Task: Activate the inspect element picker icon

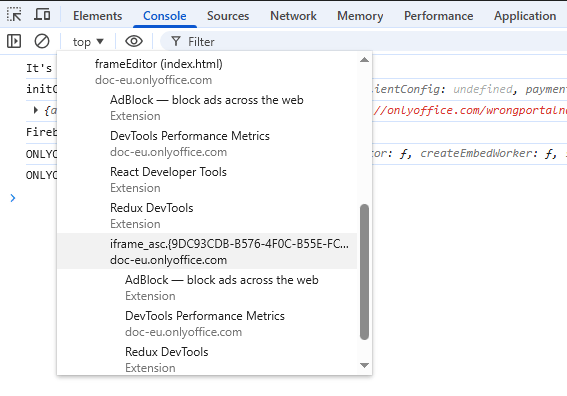Action: click(14, 15)
